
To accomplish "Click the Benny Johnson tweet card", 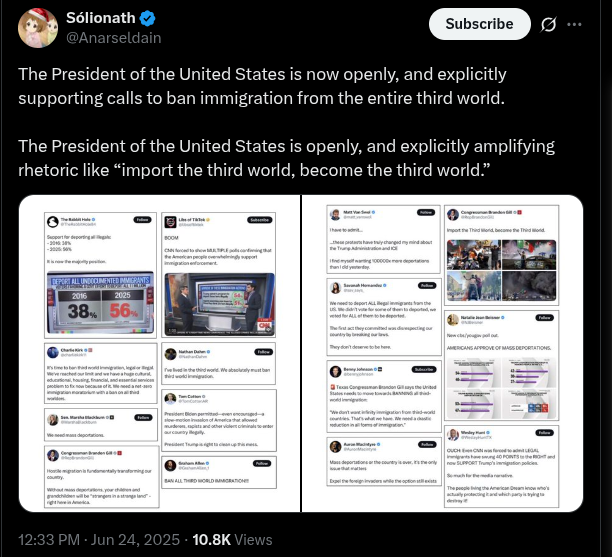I will click(384, 396).
